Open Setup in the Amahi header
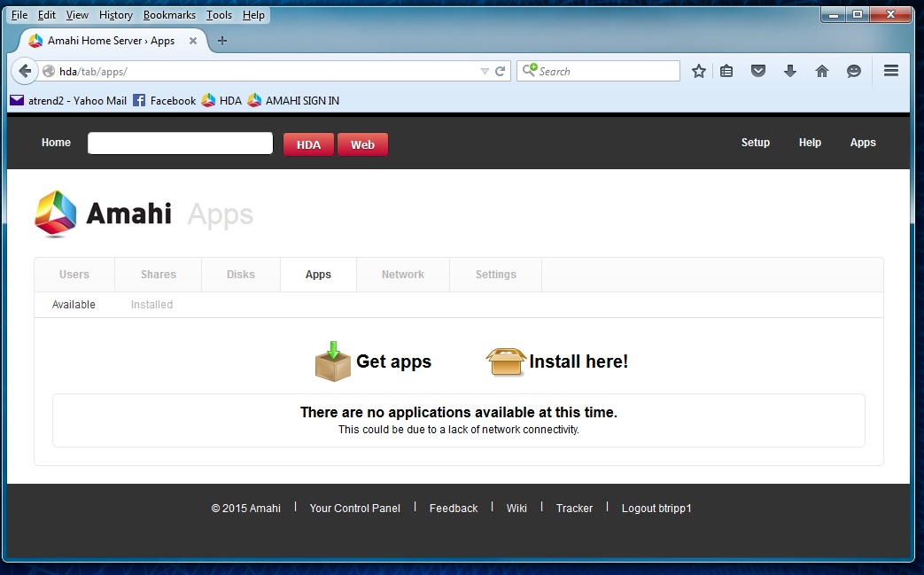 point(756,143)
